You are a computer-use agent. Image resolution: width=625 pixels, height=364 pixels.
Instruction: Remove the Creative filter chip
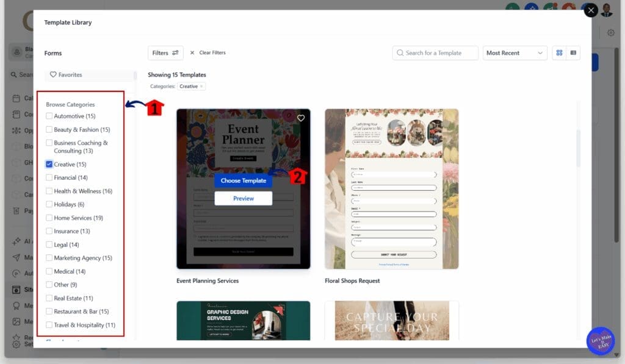(x=201, y=87)
